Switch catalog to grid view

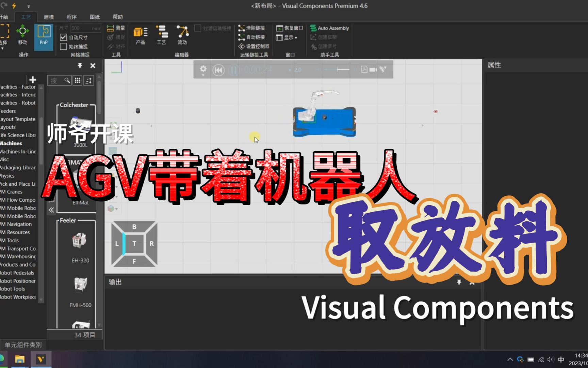[x=78, y=80]
